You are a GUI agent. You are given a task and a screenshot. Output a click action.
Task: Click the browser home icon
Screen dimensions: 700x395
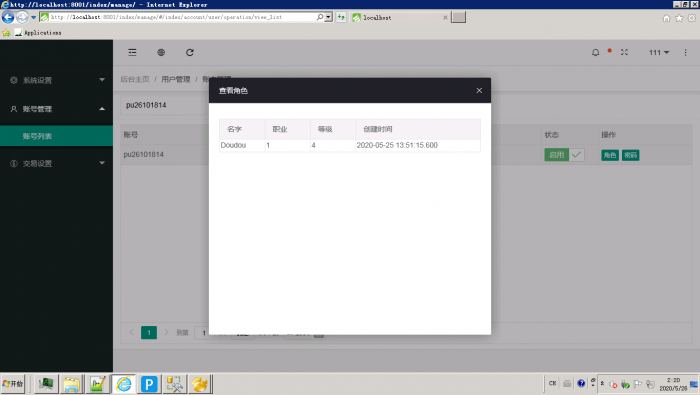point(666,18)
